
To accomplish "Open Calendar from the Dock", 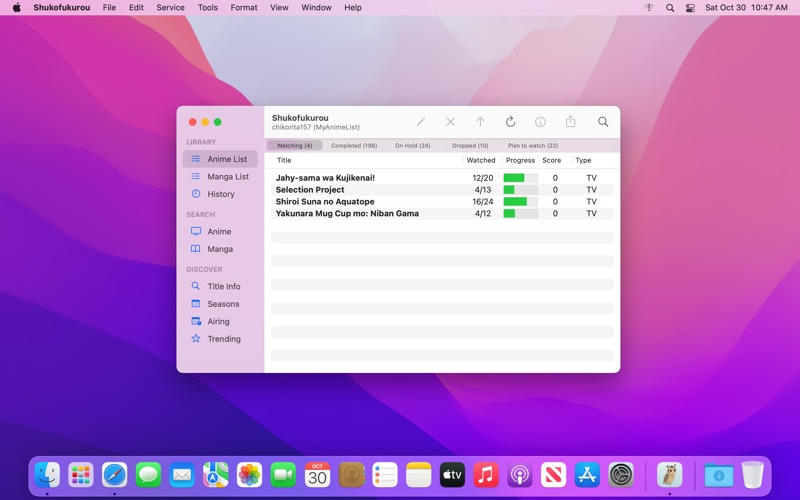I will pos(317,475).
